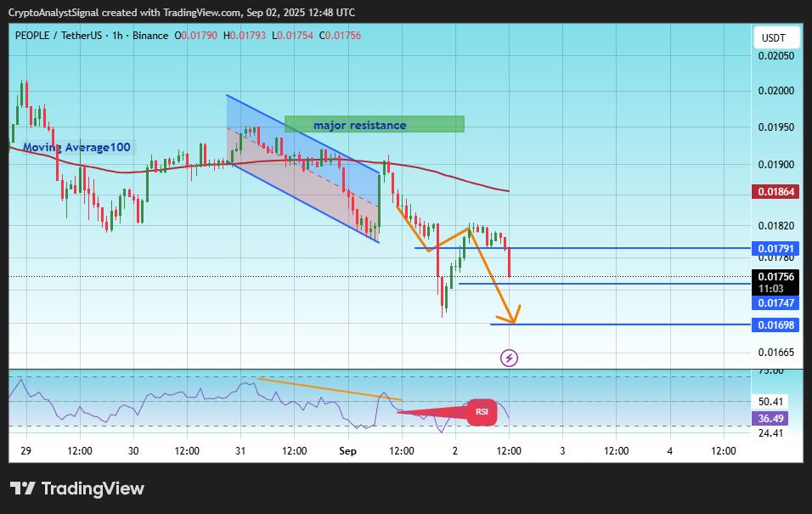Screen dimensions: 812x514
Task: Click the 0.01820 price axis label
Action: 775,226
